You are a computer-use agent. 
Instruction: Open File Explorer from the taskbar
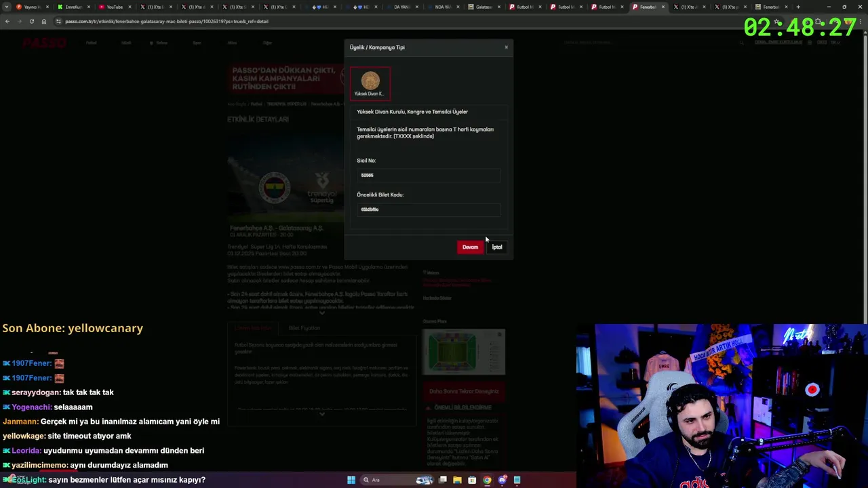[458, 480]
